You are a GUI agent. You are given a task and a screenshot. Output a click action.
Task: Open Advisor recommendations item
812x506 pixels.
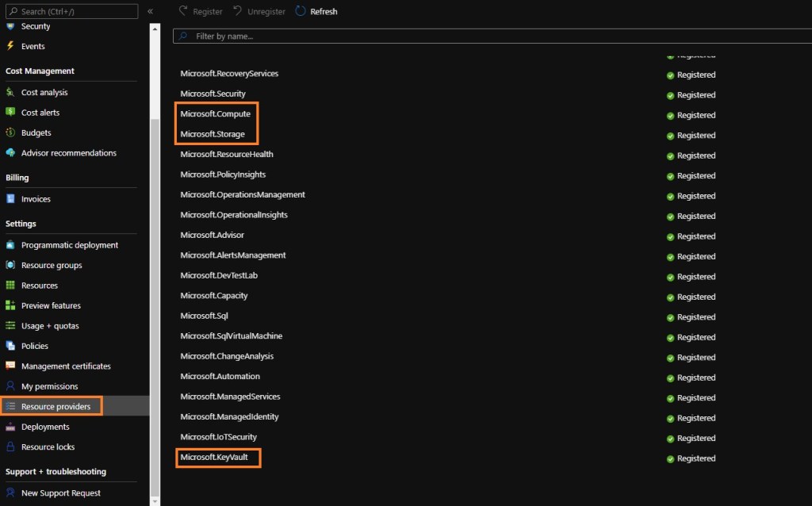[71, 153]
